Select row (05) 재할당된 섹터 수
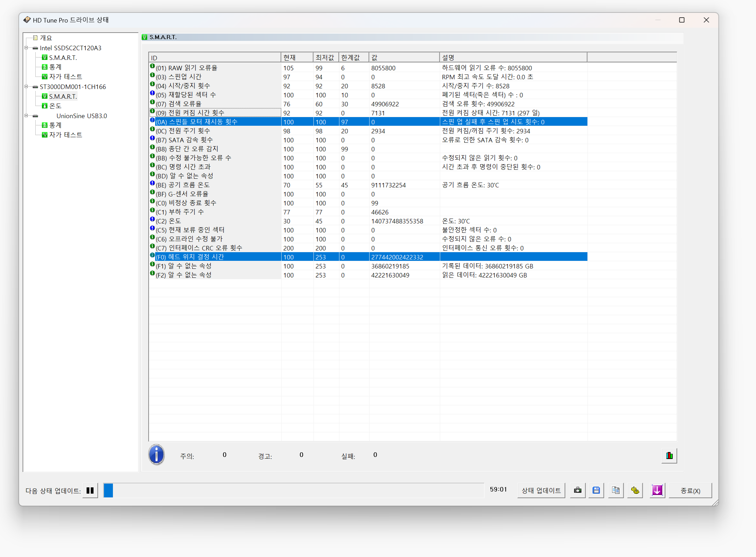The width and height of the screenshot is (756, 557). point(368,95)
